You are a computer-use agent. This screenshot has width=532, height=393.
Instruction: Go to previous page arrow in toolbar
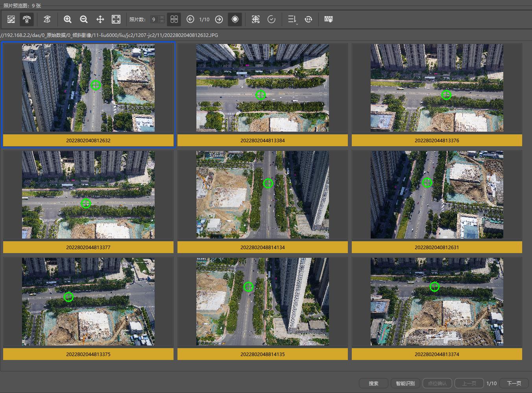pyautogui.click(x=190, y=19)
